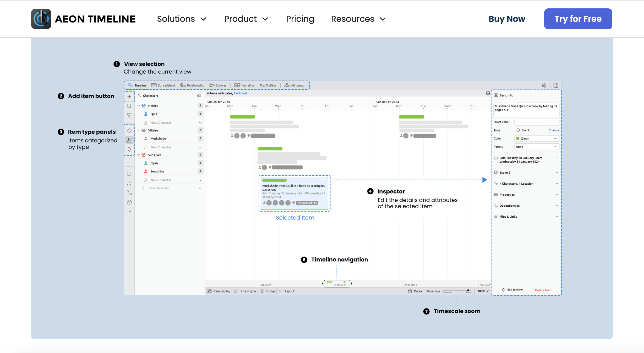Screen dimensions: 644x353
Task: Select the location pin panel icon in the sidebar
Action: pos(129,149)
